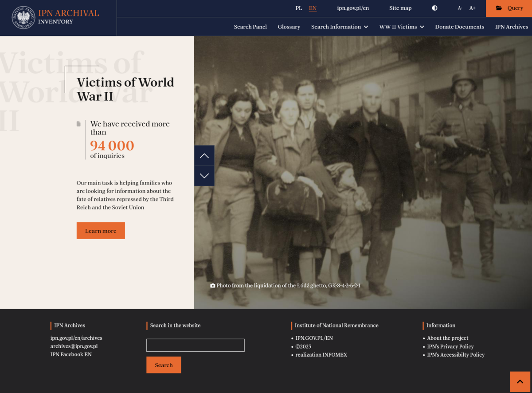This screenshot has width=532, height=393.
Task: Open the Glossary menu item
Action: 289,27
